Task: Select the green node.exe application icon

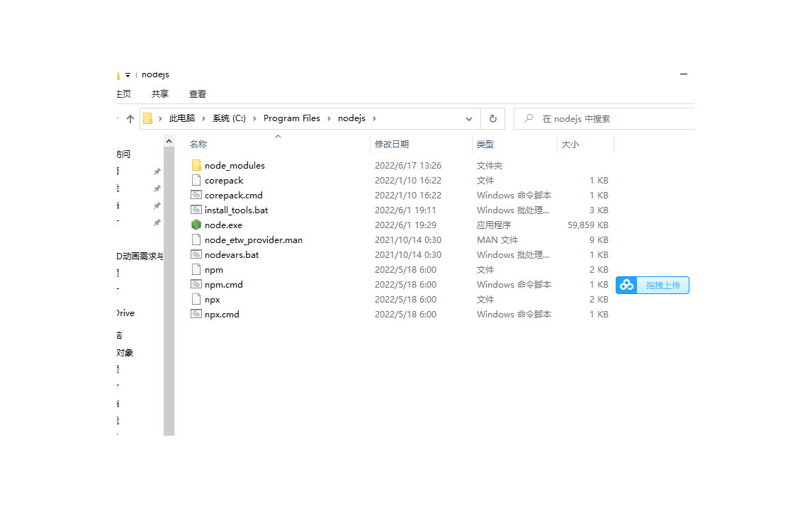Action: (196, 225)
